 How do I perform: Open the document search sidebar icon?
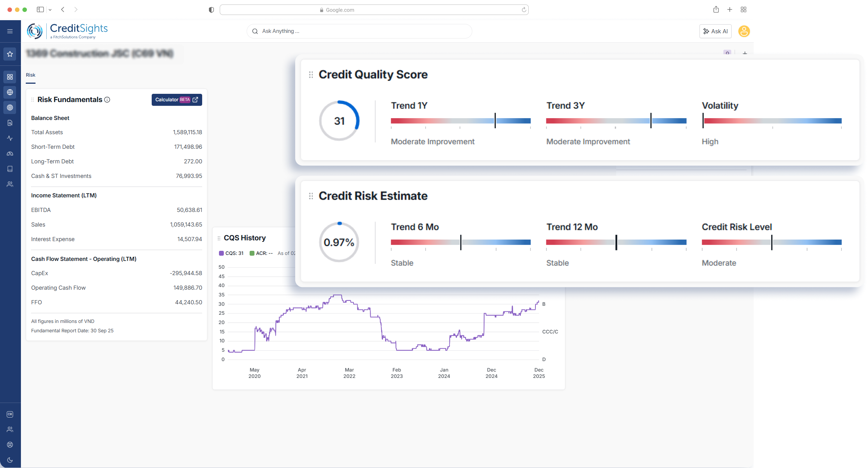[x=10, y=123]
